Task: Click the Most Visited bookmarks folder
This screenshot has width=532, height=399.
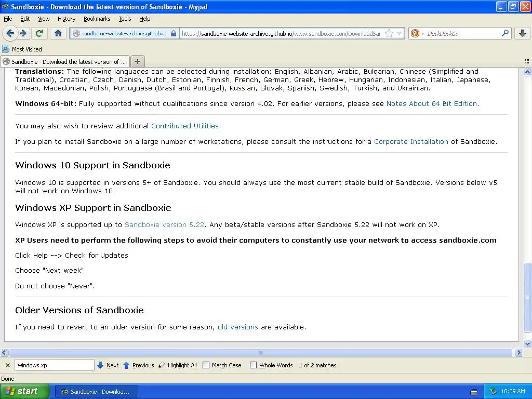Action: [x=22, y=49]
